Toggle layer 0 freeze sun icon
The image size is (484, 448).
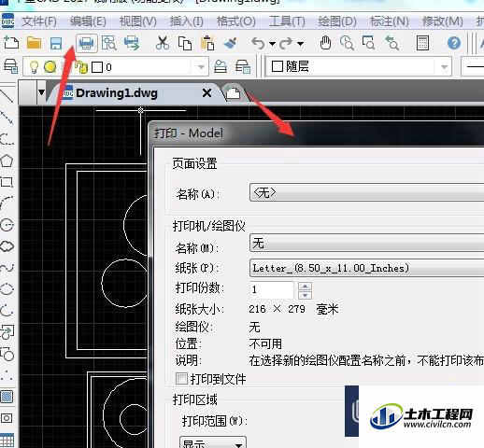(50, 66)
